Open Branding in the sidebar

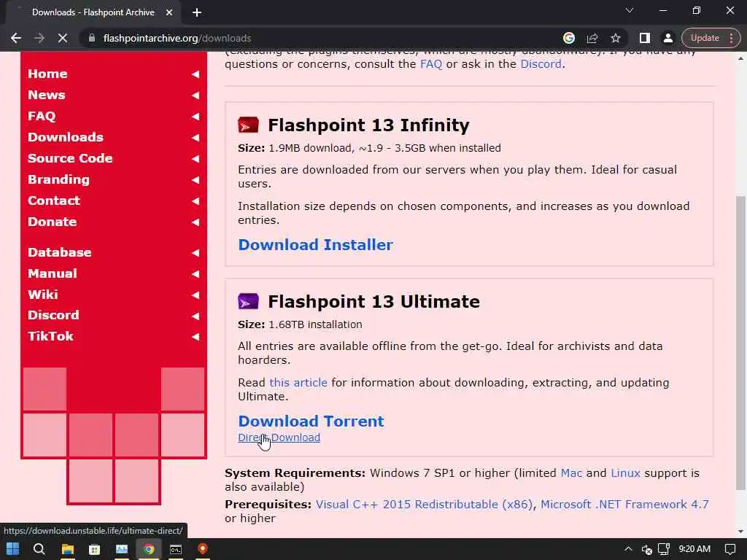pos(58,179)
